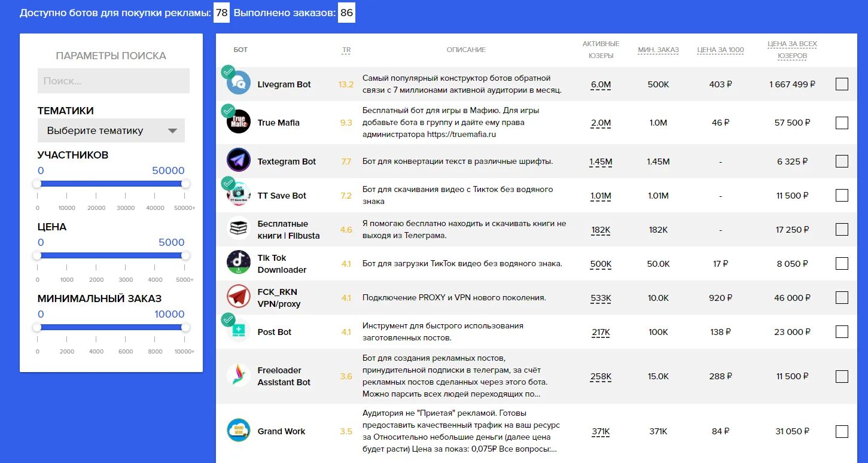Focus the Поиск search field
Image resolution: width=868 pixels, height=463 pixels.
coord(114,81)
